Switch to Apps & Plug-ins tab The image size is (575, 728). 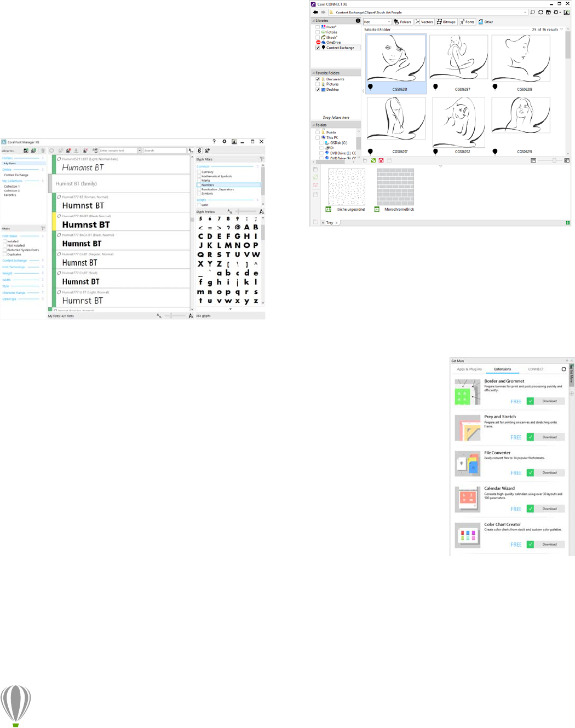click(x=469, y=369)
